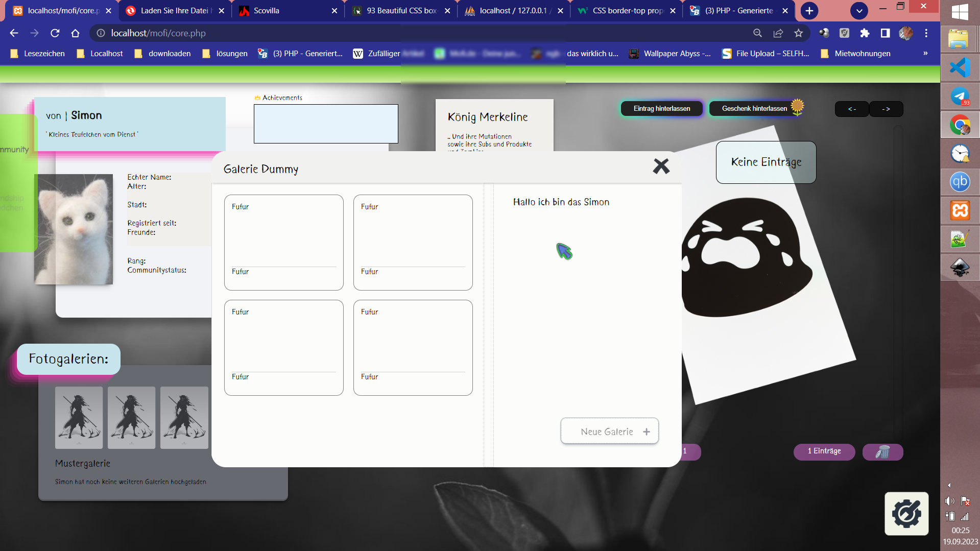Reload the page
This screenshot has height=551, width=980.
click(55, 33)
